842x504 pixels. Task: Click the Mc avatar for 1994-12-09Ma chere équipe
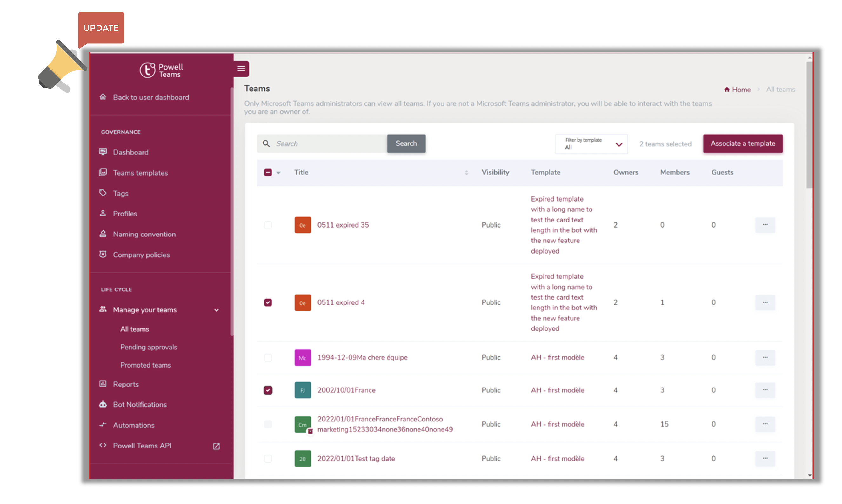(x=302, y=358)
